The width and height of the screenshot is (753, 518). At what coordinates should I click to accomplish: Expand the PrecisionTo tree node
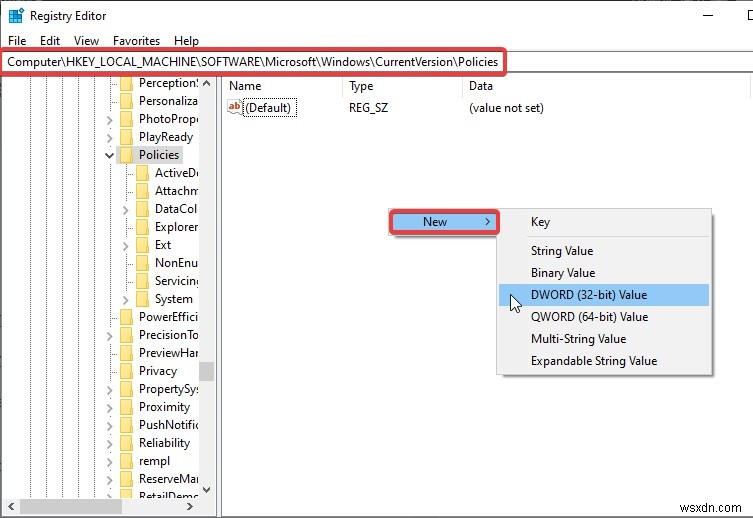pyautogui.click(x=109, y=336)
